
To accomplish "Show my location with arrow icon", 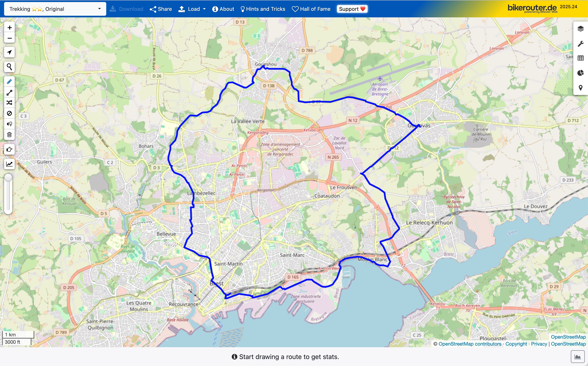I will pyautogui.click(x=9, y=52).
